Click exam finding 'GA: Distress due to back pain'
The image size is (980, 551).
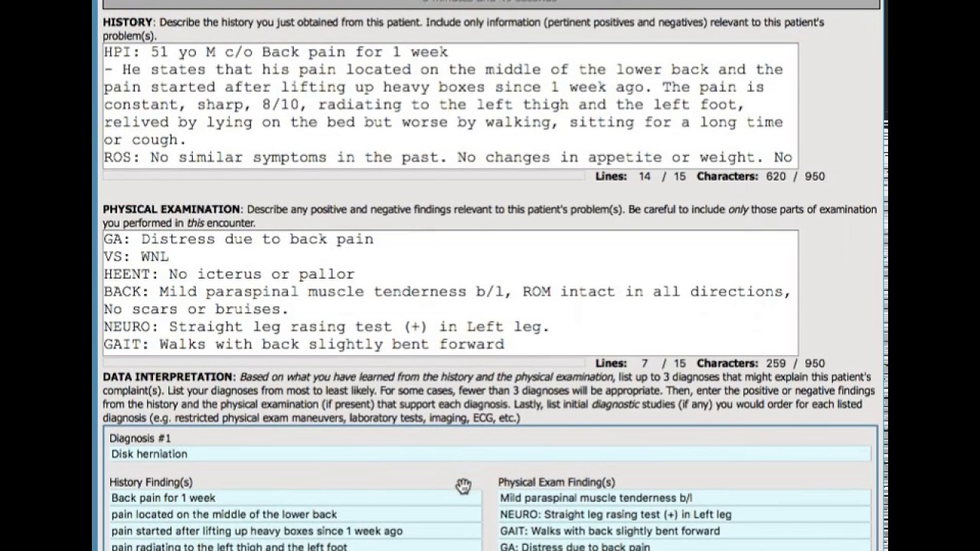click(684, 546)
